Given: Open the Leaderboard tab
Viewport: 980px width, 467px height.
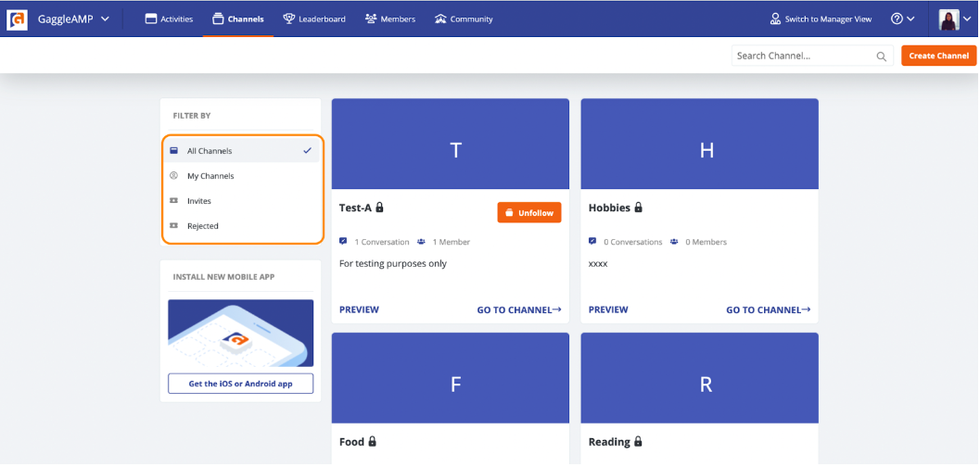Looking at the screenshot, I should (313, 19).
